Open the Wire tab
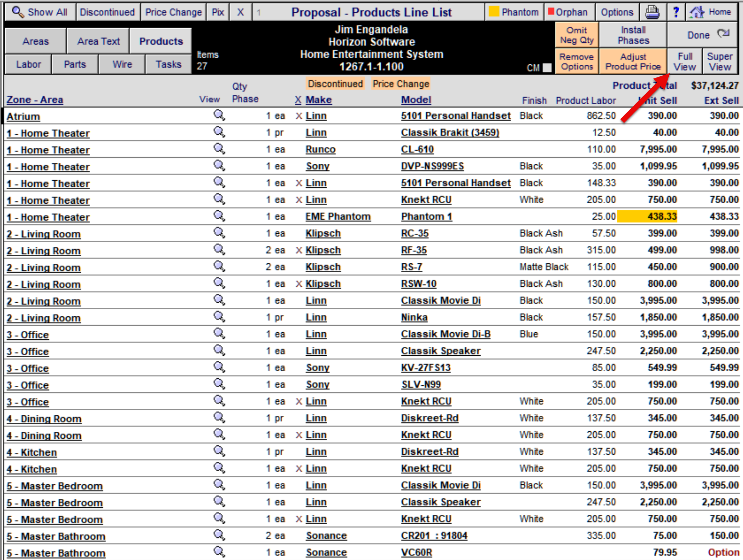The width and height of the screenshot is (743, 560). (x=122, y=64)
